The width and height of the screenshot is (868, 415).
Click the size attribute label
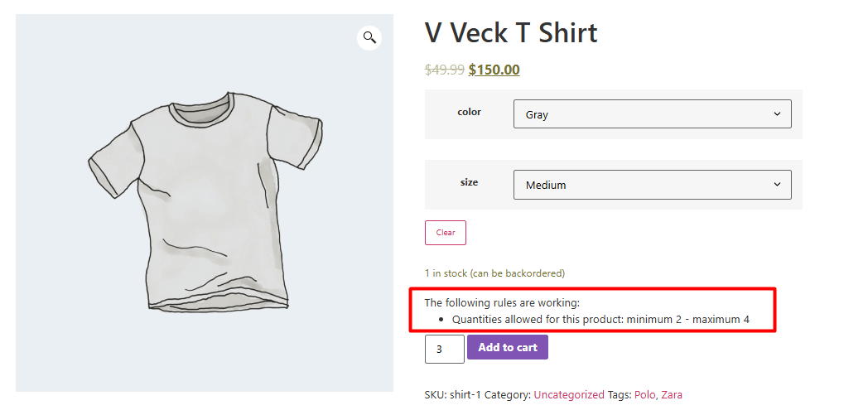(x=469, y=182)
